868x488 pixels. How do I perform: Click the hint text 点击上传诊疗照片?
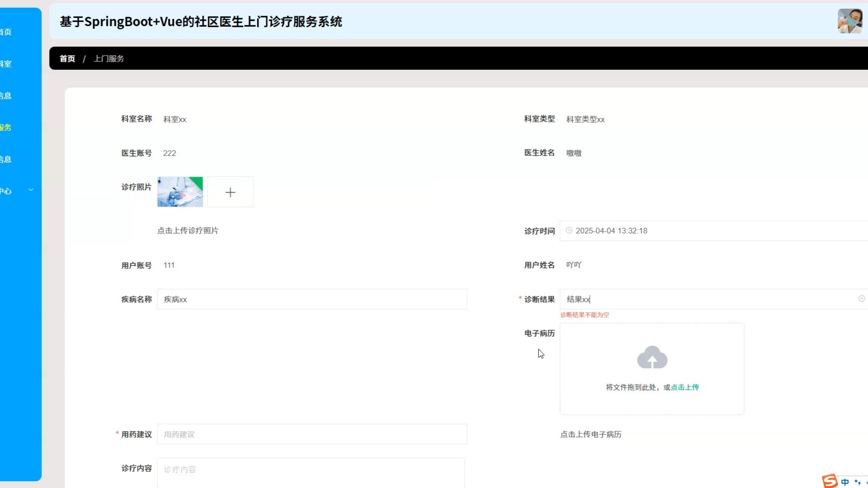pyautogui.click(x=188, y=230)
